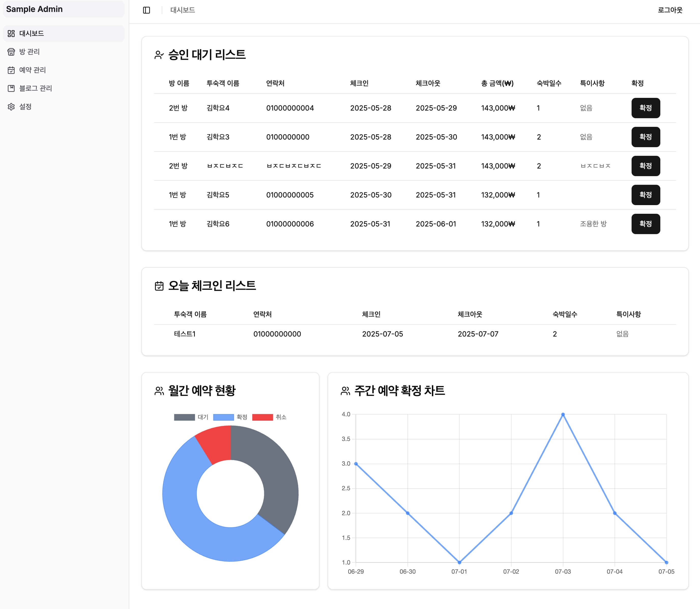
Task: Click check-out date 2025-05-30
Action: point(436,137)
